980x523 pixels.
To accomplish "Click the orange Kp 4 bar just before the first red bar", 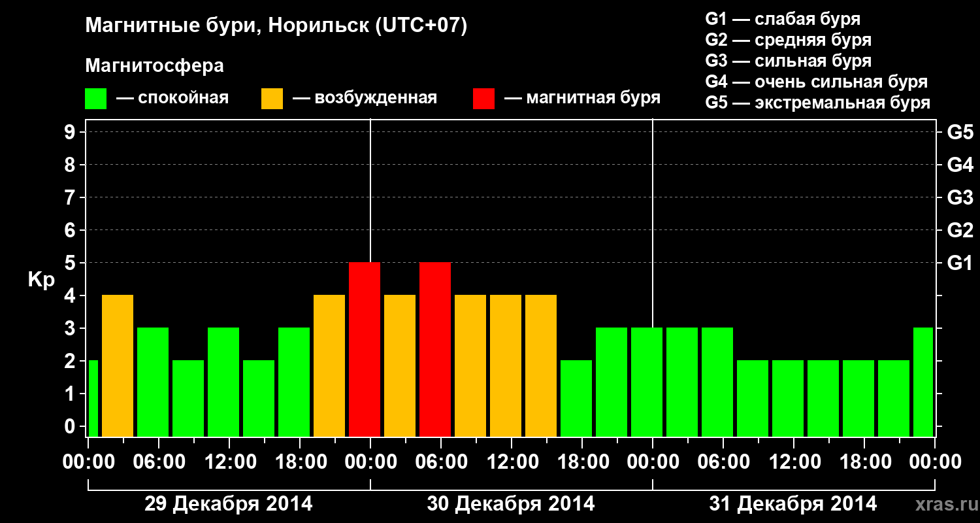I will point(329,365).
